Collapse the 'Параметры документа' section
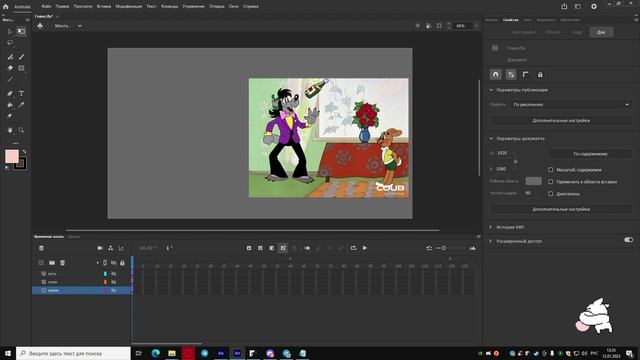The image size is (640, 360). point(491,139)
